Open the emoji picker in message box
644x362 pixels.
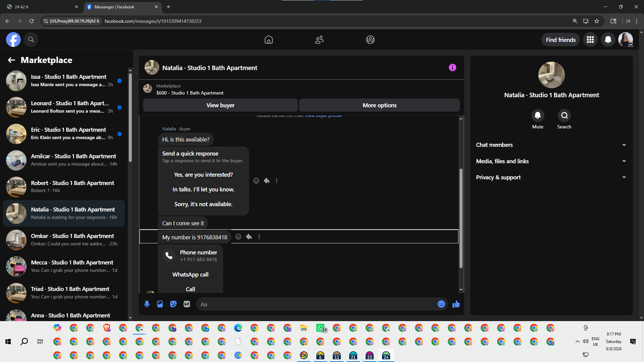pyautogui.click(x=441, y=304)
